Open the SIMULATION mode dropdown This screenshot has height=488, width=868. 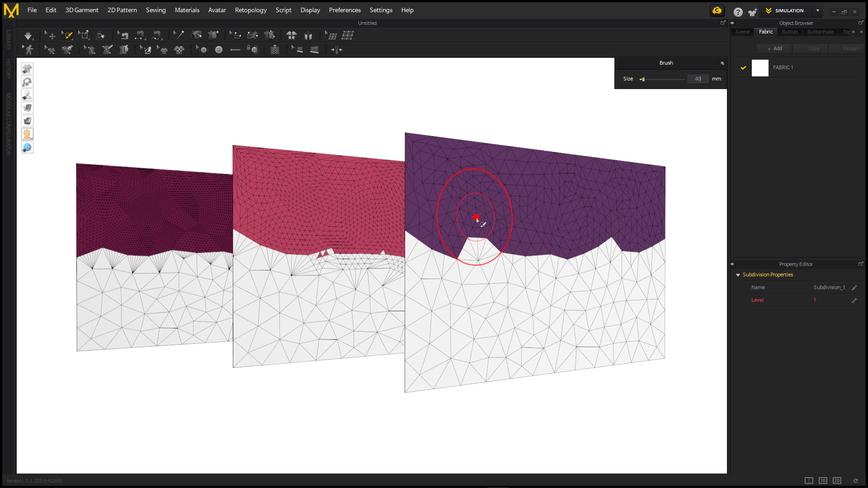pos(817,10)
